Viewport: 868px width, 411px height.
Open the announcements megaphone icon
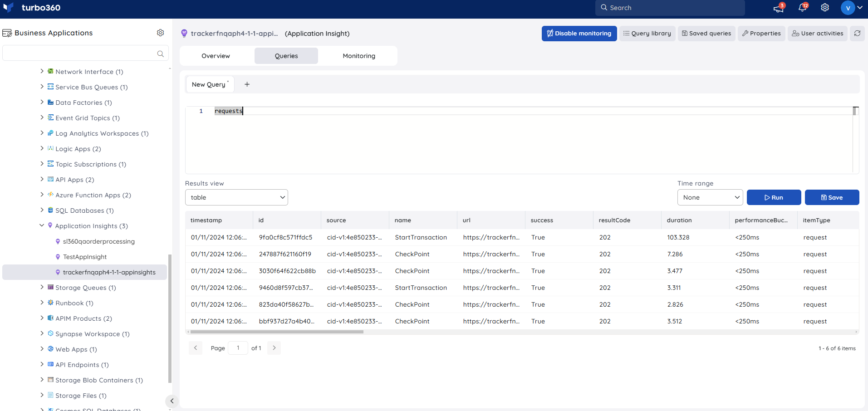point(779,8)
